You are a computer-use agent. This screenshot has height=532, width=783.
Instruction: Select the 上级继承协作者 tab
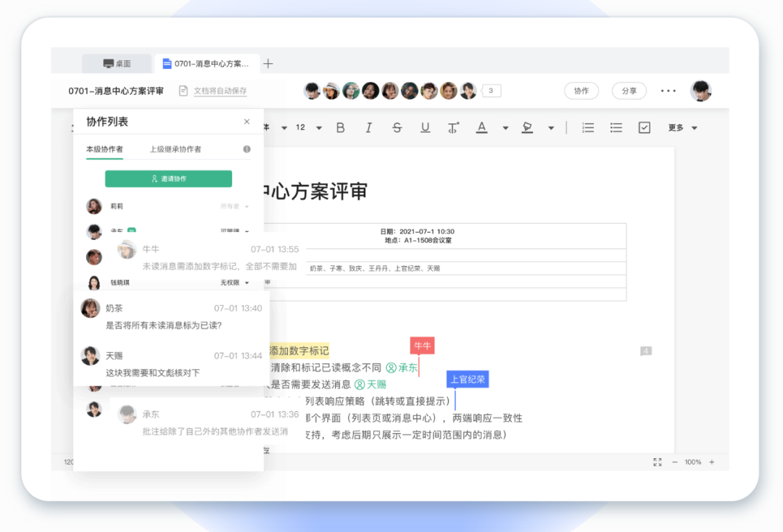pos(175,149)
